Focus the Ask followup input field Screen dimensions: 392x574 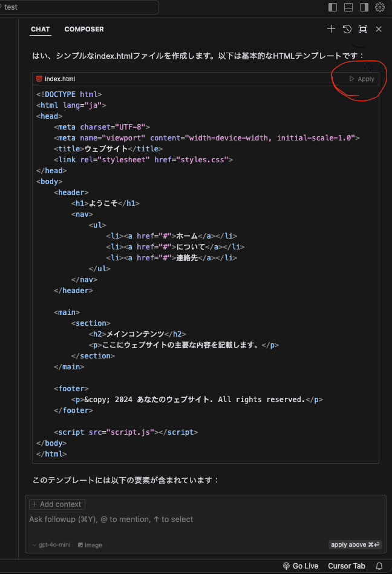coord(205,519)
